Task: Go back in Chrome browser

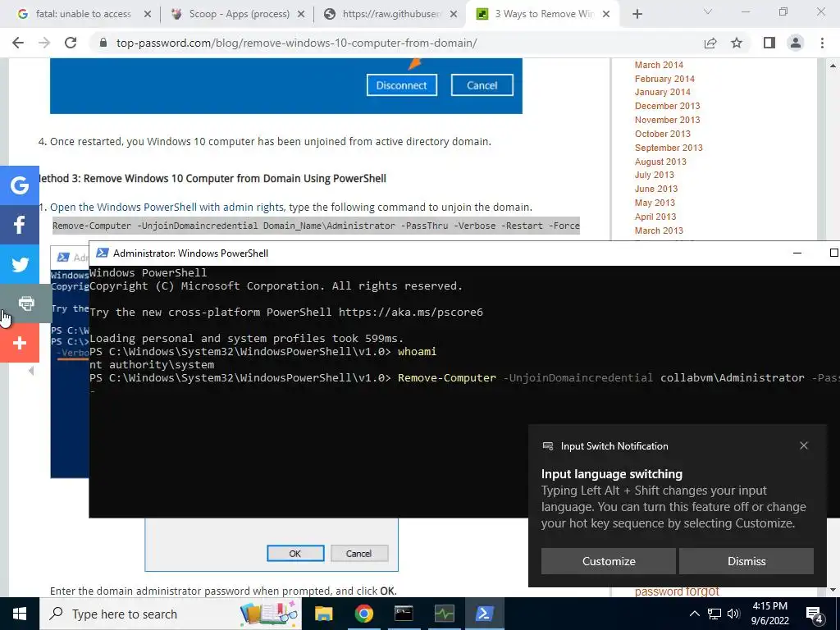Action: click(x=18, y=43)
